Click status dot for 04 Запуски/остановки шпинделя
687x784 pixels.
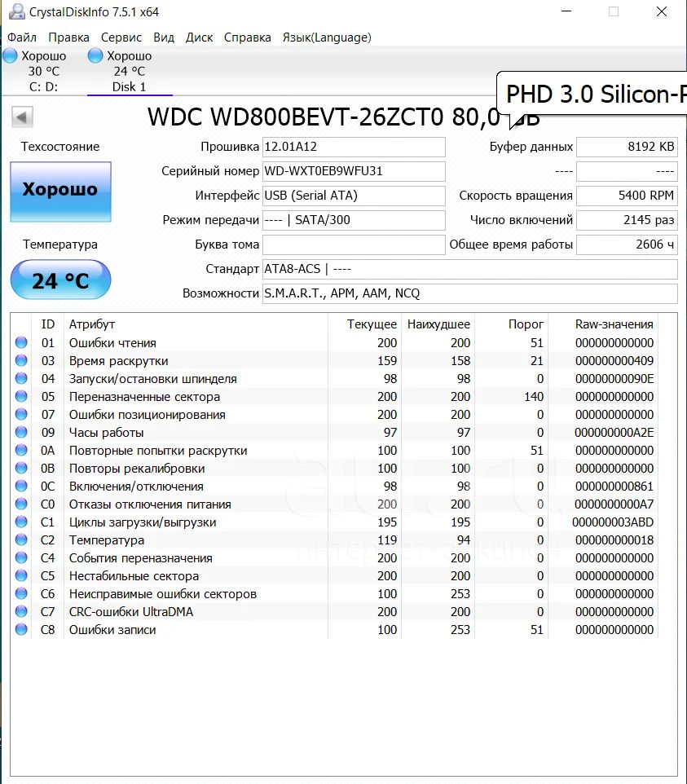pos(21,378)
